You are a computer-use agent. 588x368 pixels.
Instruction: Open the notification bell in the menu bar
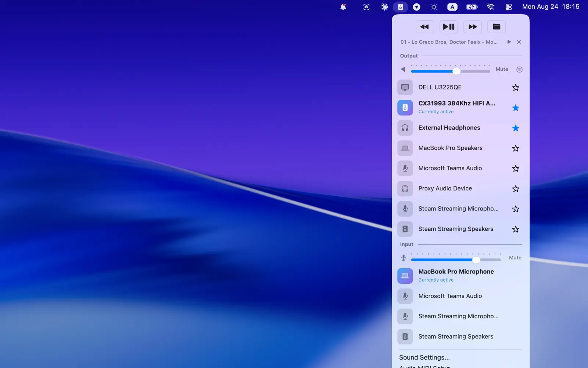coord(343,7)
